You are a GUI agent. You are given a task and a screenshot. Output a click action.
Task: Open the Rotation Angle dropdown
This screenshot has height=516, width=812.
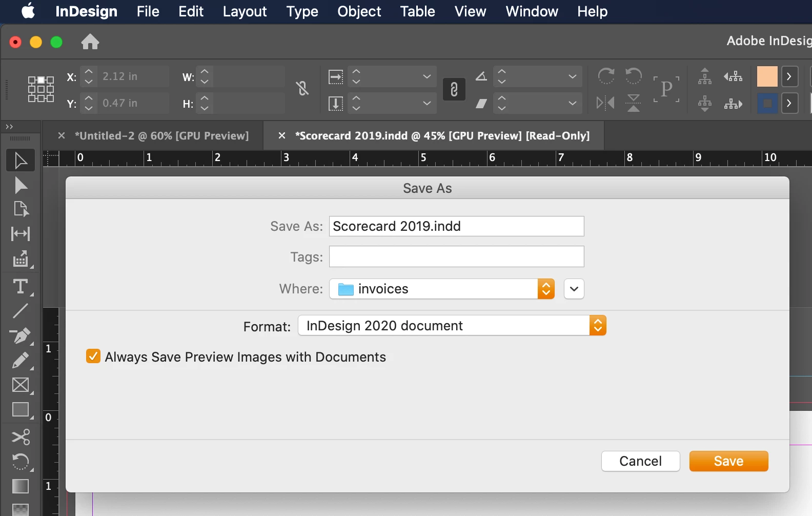572,76
